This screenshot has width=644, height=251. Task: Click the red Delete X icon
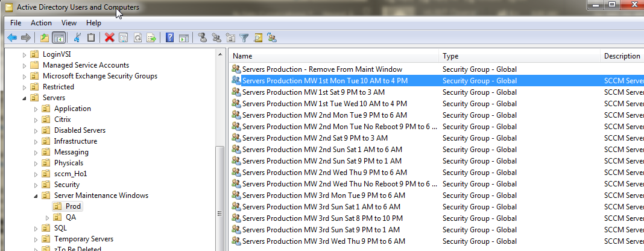coord(109,38)
